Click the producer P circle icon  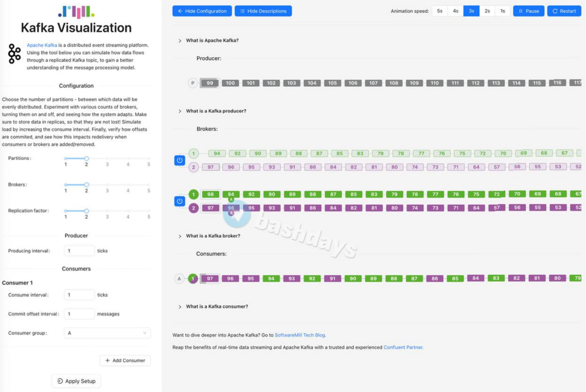[193, 83]
